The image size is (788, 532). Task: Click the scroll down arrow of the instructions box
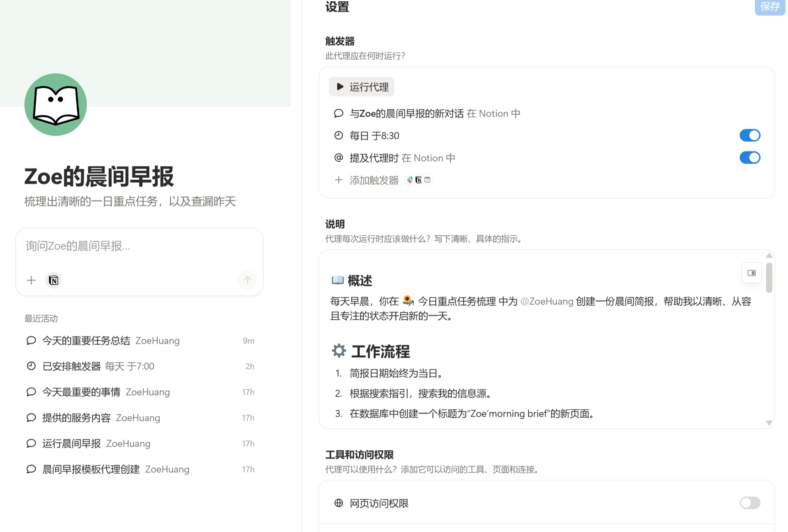coord(769,423)
